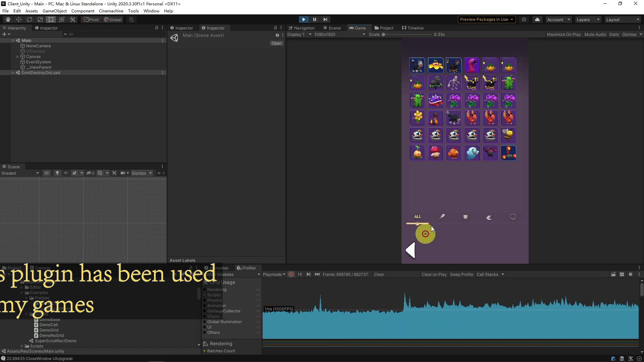Toggle Stats overlay in Game view
The height and width of the screenshot is (362, 644).
[614, 34]
